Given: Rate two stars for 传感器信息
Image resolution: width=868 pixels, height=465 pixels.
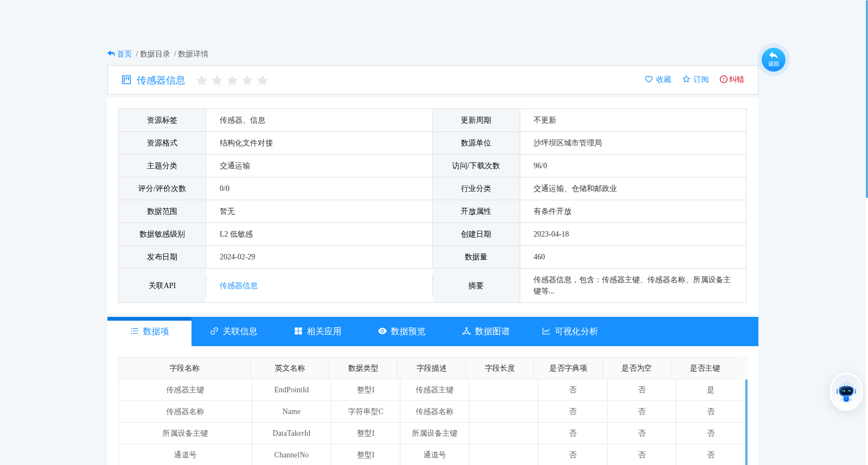Looking at the screenshot, I should pos(217,80).
